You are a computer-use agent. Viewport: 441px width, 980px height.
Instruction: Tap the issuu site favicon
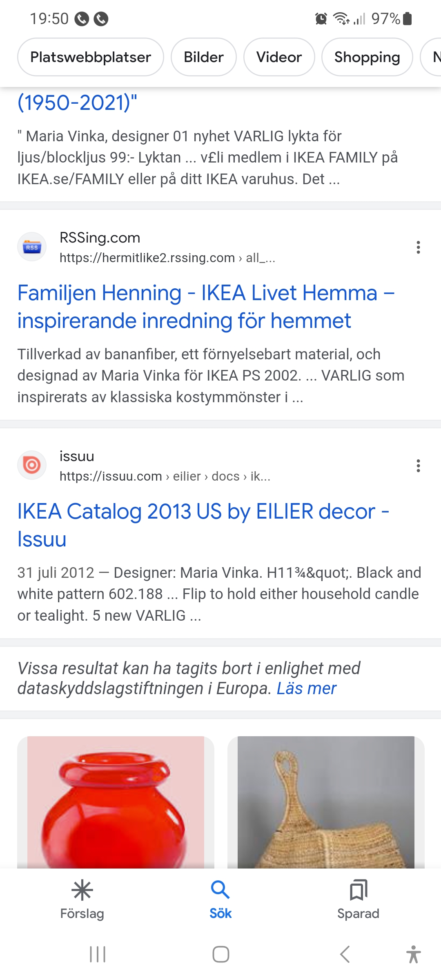click(x=32, y=465)
